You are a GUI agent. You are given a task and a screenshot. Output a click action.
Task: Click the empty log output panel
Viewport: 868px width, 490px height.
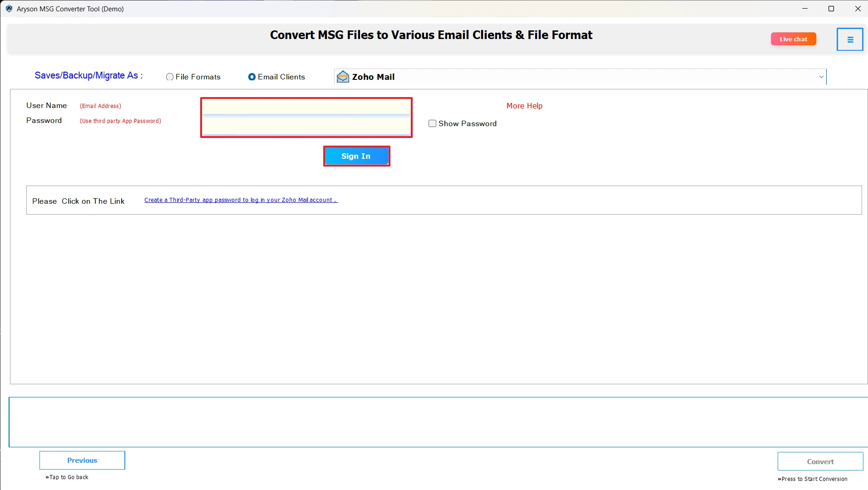439,422
